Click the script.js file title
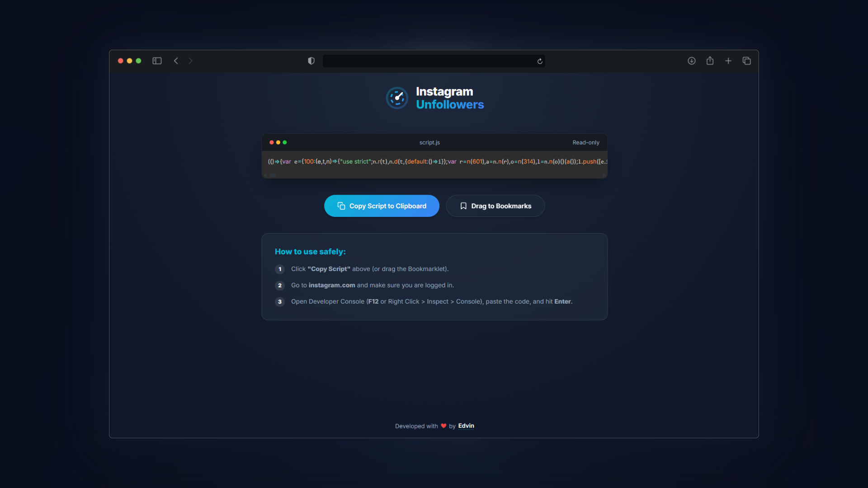The width and height of the screenshot is (868, 488). click(x=429, y=142)
